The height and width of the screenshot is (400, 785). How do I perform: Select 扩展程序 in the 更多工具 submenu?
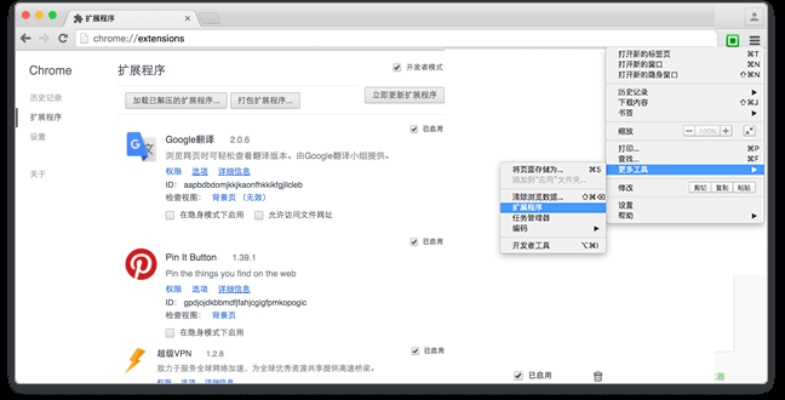[x=553, y=207]
